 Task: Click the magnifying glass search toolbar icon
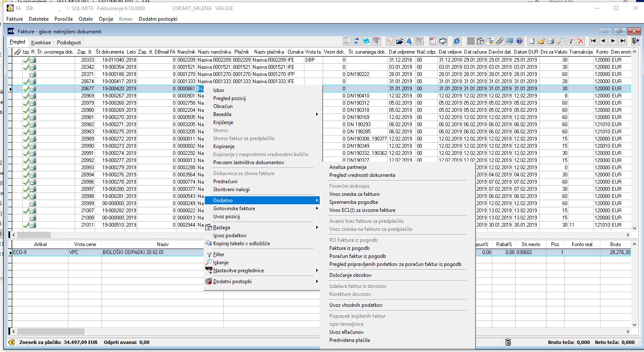click(561, 41)
